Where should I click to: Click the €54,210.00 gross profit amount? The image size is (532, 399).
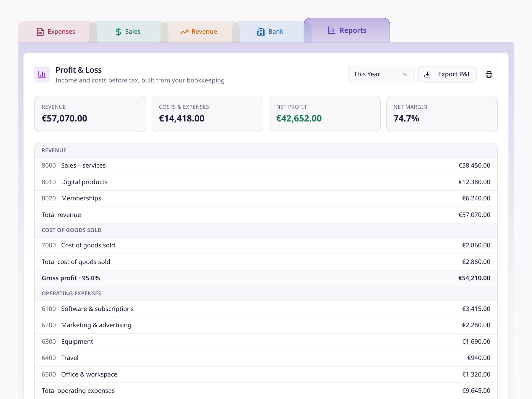pyautogui.click(x=474, y=278)
